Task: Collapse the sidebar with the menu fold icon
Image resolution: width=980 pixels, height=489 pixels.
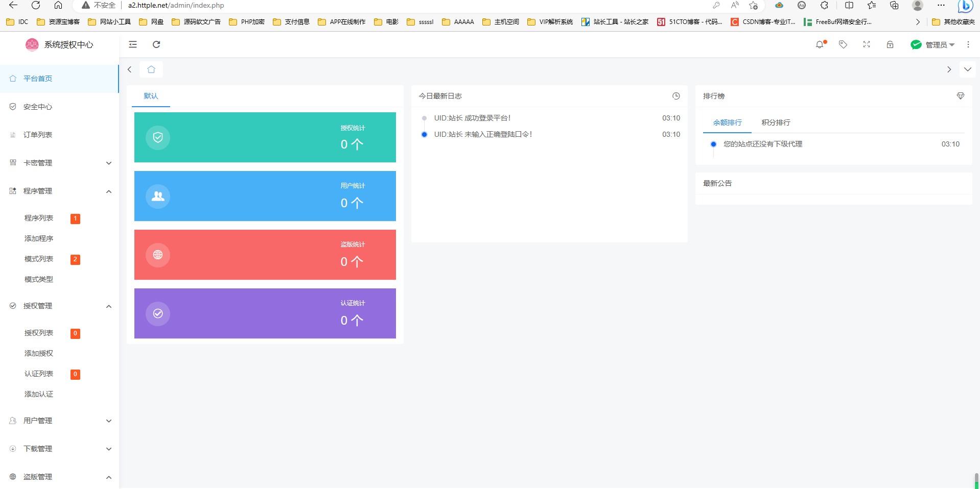Action: (x=133, y=44)
